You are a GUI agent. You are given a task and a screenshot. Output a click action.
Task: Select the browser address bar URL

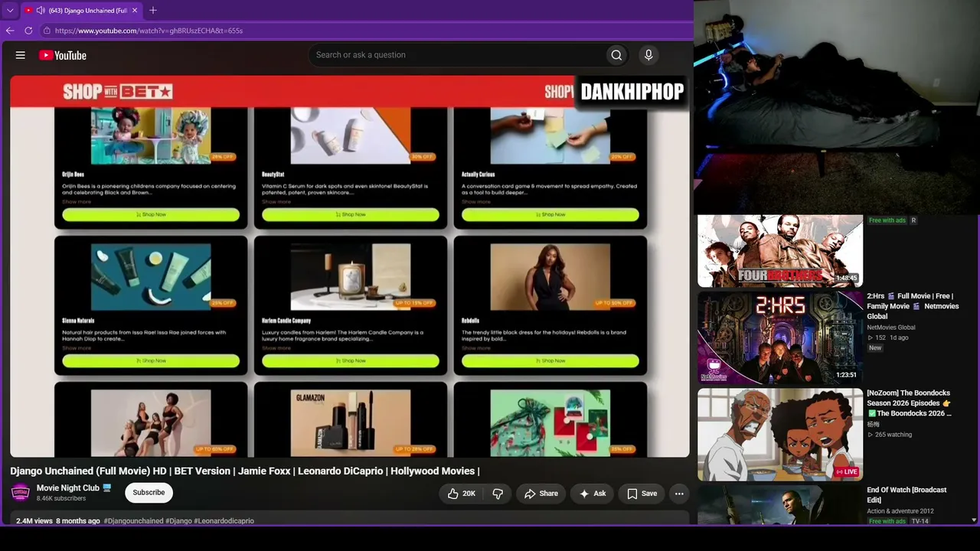[x=149, y=31]
